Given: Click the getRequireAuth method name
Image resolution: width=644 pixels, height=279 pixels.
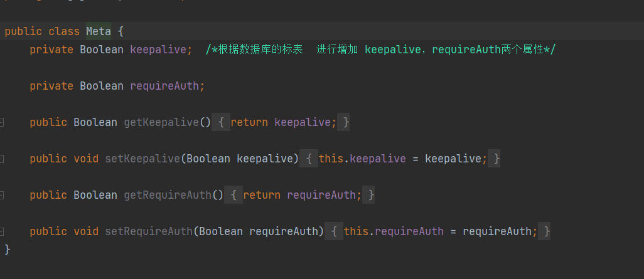Looking at the screenshot, I should click(167, 195).
